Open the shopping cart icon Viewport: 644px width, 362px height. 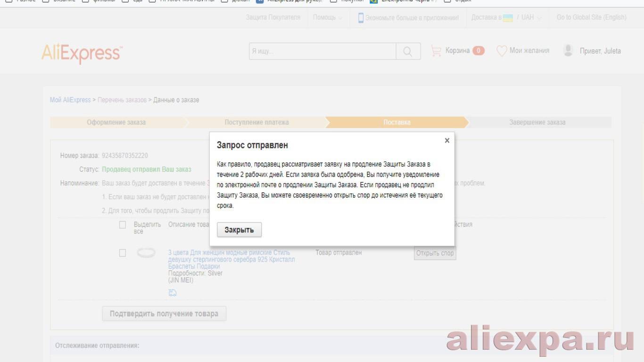point(436,51)
